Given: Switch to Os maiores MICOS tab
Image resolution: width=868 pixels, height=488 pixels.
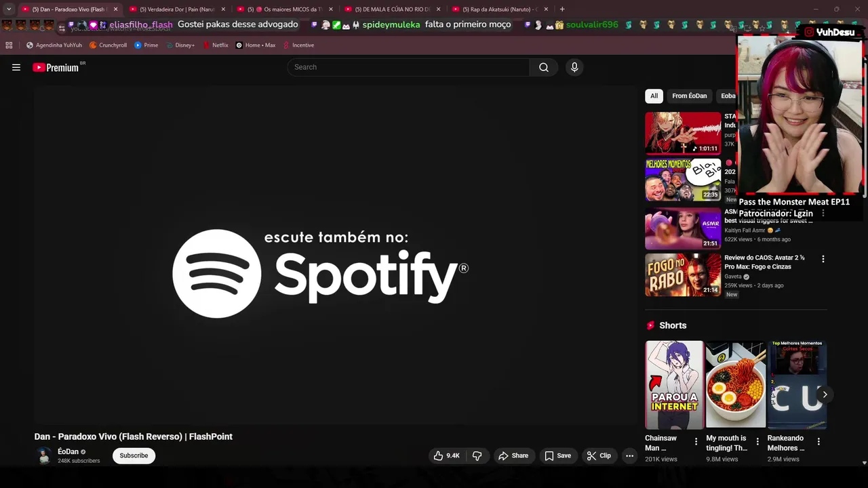Looking at the screenshot, I should click(285, 9).
